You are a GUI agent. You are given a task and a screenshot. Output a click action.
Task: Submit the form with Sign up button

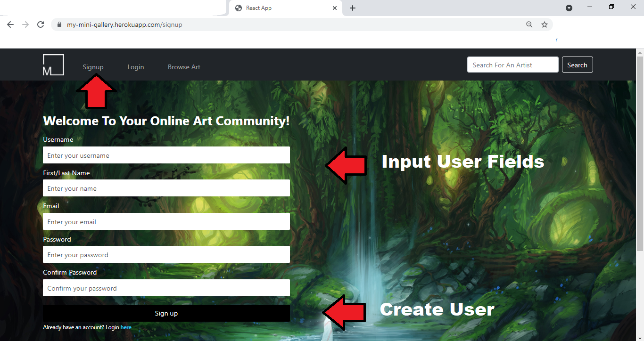tap(166, 313)
